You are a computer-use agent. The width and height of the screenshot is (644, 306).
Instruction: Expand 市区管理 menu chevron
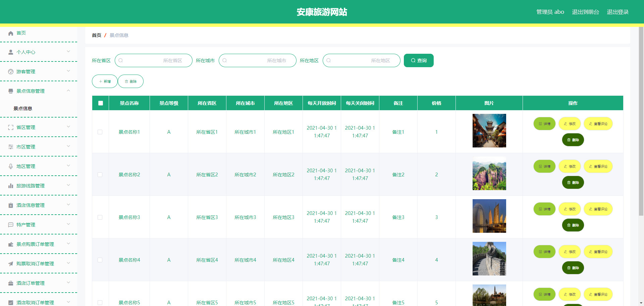(x=68, y=146)
